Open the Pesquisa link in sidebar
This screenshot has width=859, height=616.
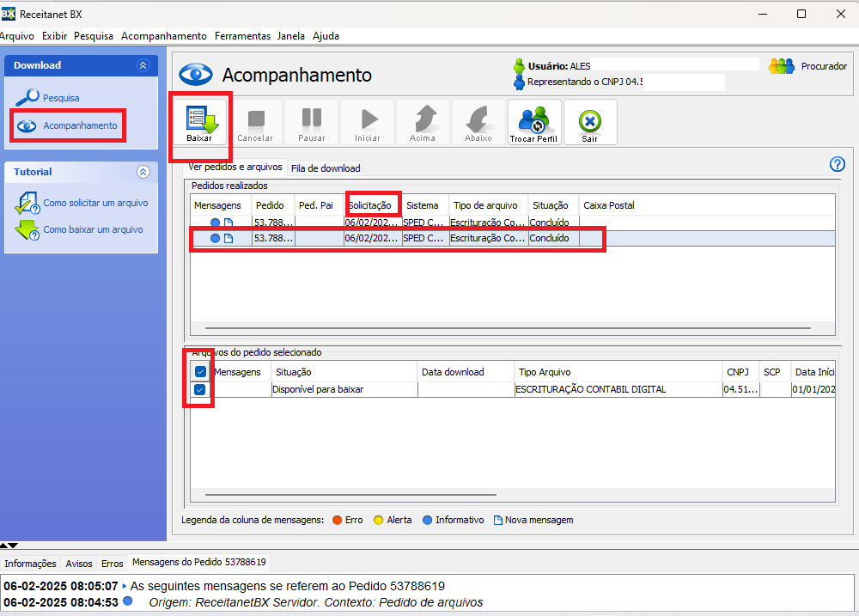click(61, 98)
